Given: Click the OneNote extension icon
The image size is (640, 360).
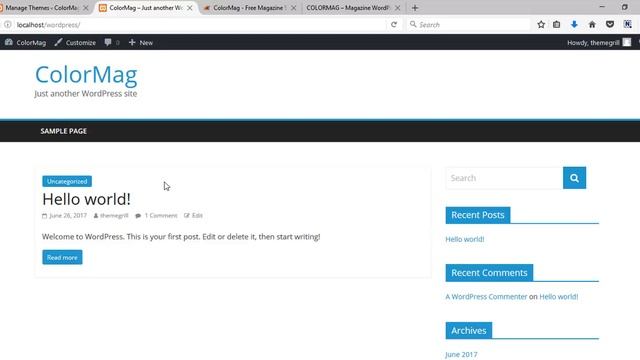Looking at the screenshot, I should pos(628,24).
